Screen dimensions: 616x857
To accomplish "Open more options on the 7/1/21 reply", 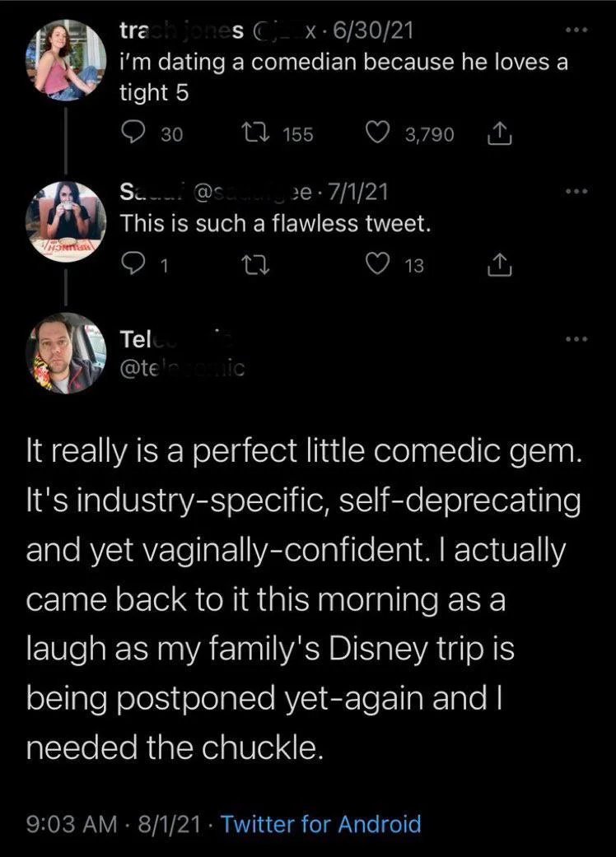I will (576, 191).
